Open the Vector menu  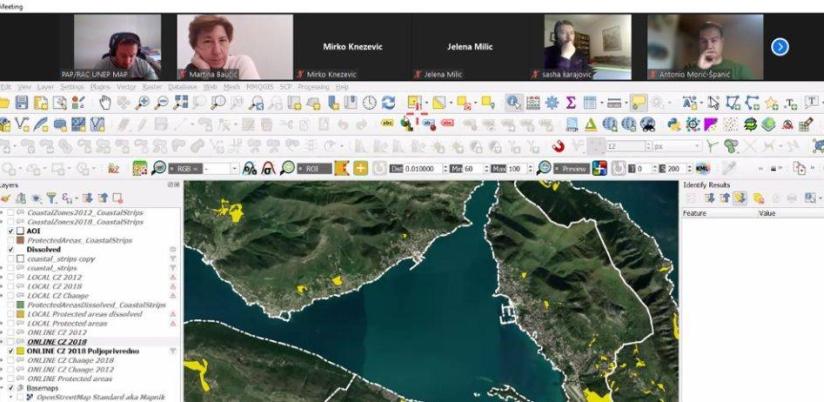point(127,87)
